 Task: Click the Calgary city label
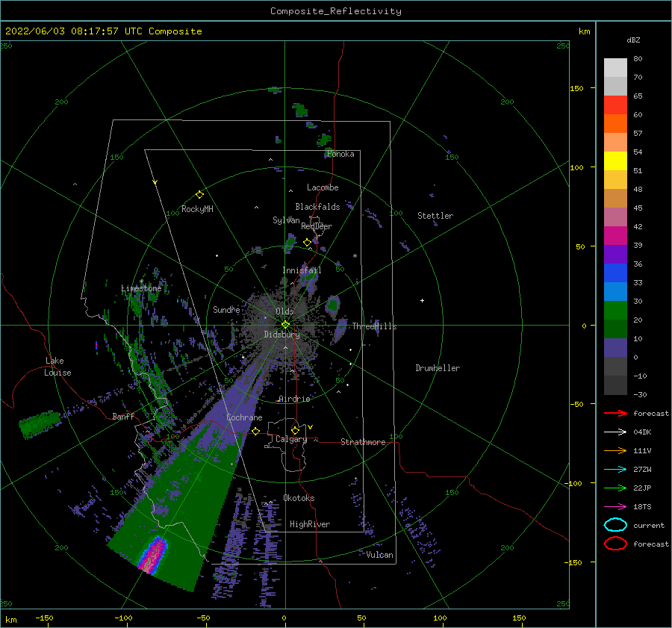(291, 439)
